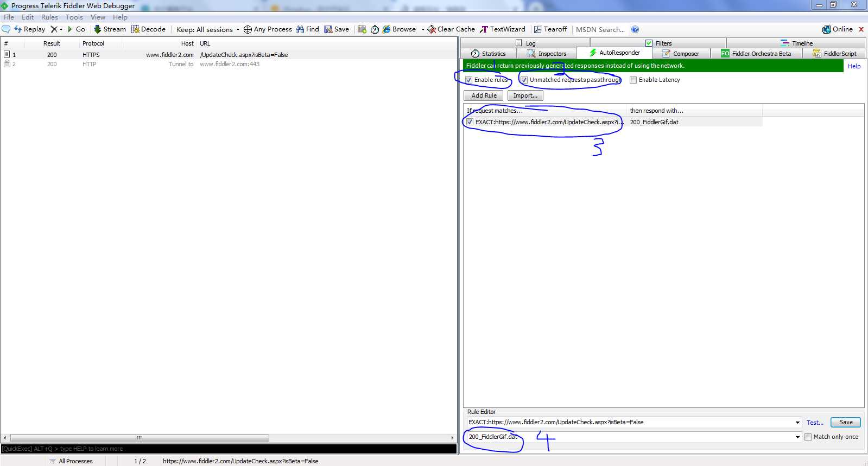The width and height of the screenshot is (868, 466).
Task: Close the toolbar with red X
Action: pos(861,29)
